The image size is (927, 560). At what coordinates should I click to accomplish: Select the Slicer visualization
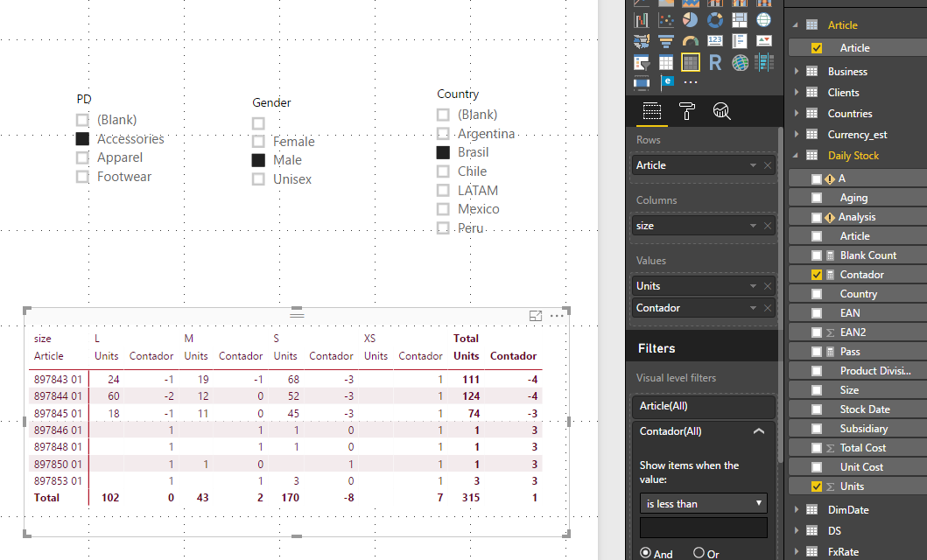tap(642, 63)
